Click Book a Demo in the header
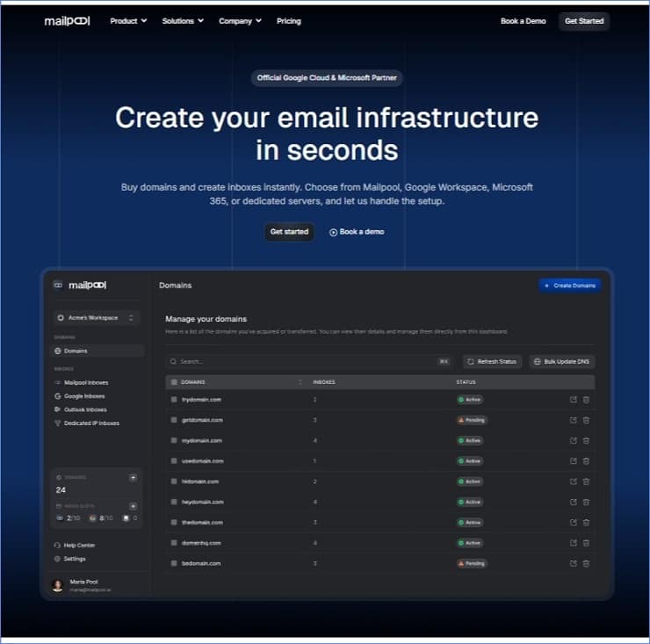The image size is (650, 644). [523, 21]
